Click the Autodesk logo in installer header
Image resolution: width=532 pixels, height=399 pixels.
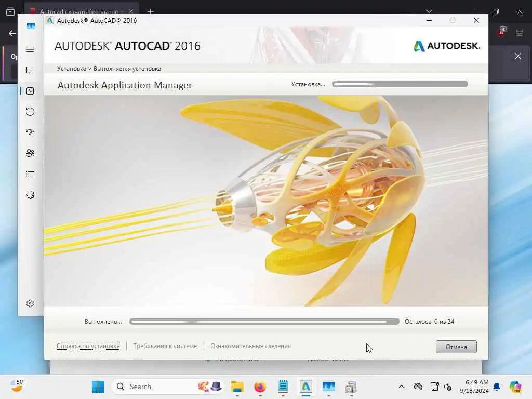(446, 46)
